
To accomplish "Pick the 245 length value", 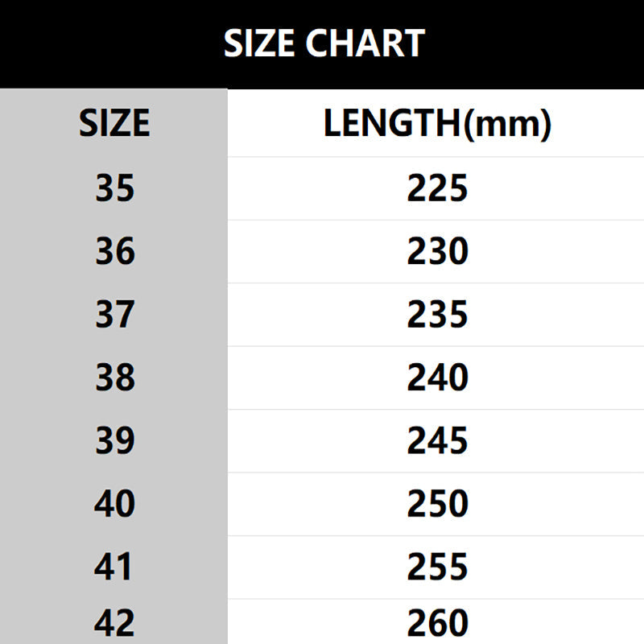I will pyautogui.click(x=437, y=441).
